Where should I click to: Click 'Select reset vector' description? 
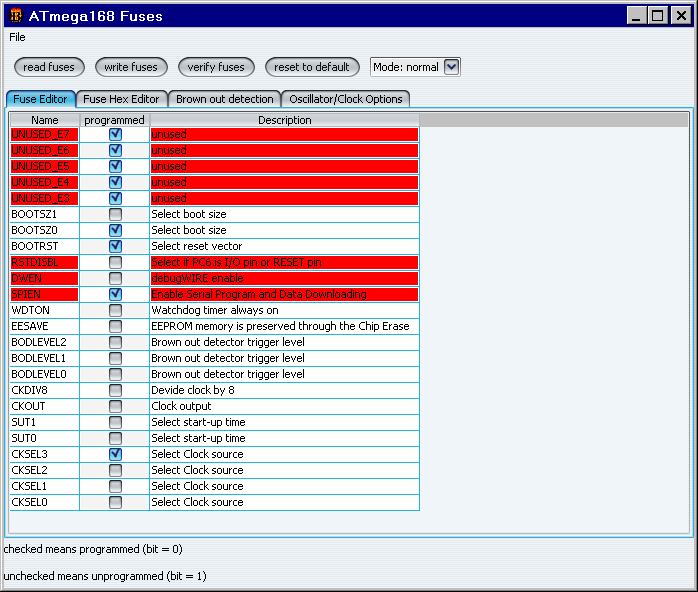(x=285, y=247)
